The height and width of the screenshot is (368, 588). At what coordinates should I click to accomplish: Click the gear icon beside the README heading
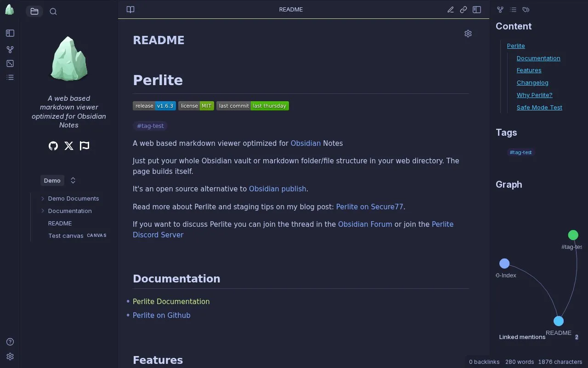click(468, 34)
